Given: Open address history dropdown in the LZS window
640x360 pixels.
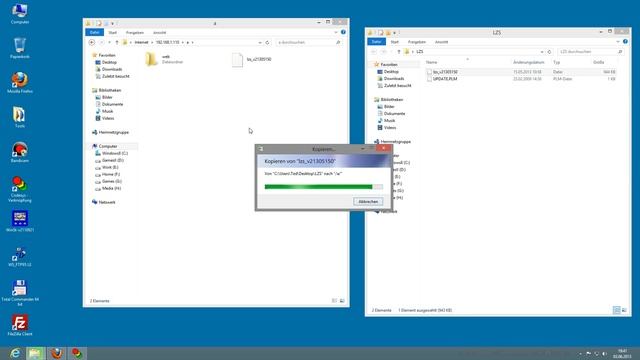Looking at the screenshot, I should [x=542, y=52].
